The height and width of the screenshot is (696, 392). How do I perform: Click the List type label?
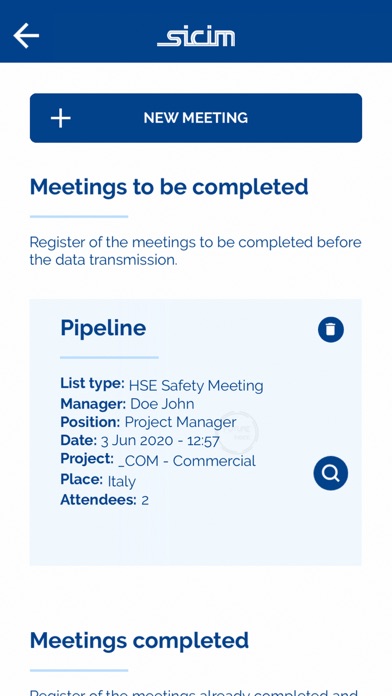tap(92, 384)
